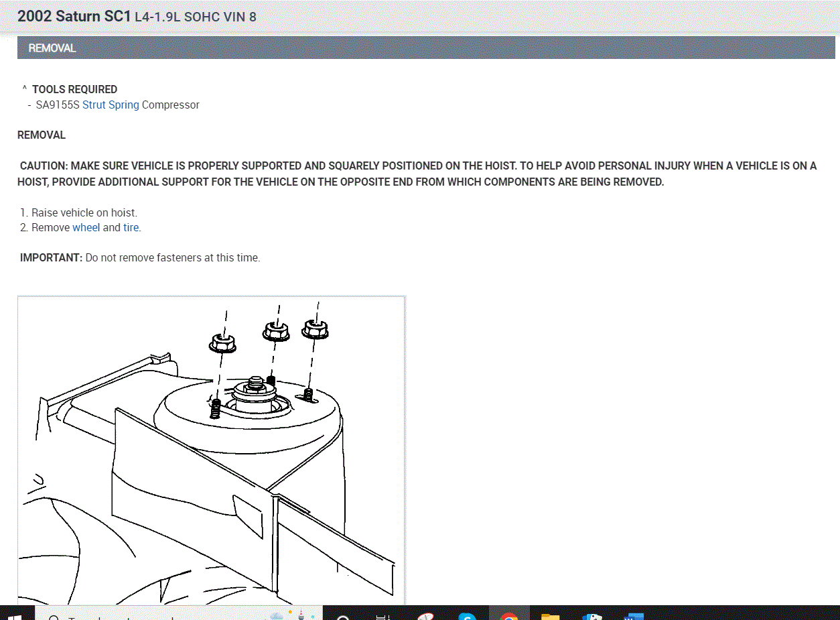Click step 1 Raise vehicle on hoist

click(79, 212)
